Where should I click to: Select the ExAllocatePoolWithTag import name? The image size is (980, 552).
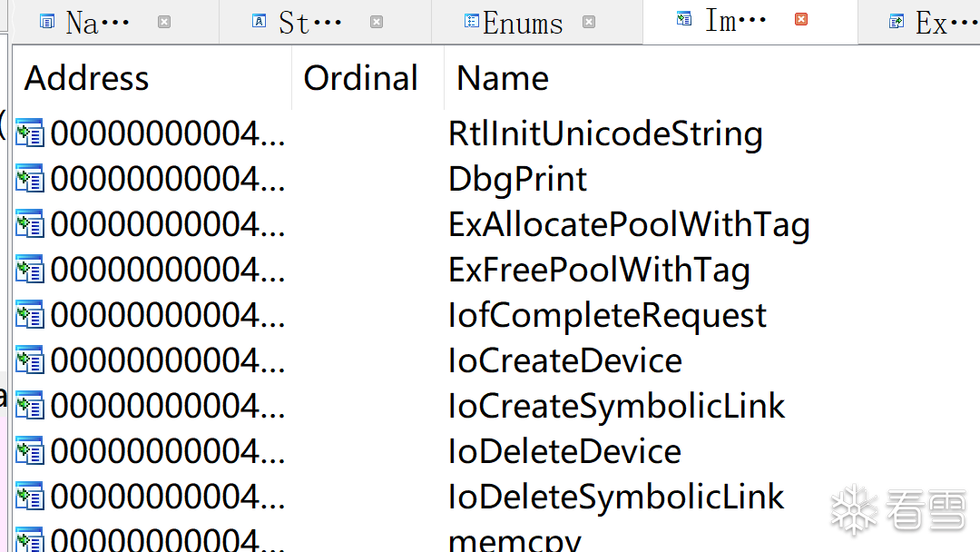pyautogui.click(x=630, y=225)
